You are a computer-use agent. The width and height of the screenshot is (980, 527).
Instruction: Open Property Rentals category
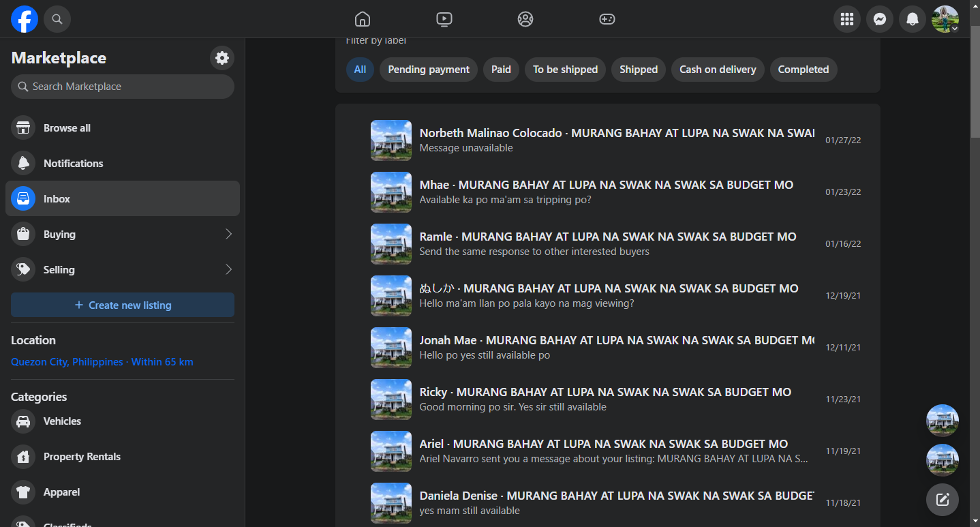(123, 456)
